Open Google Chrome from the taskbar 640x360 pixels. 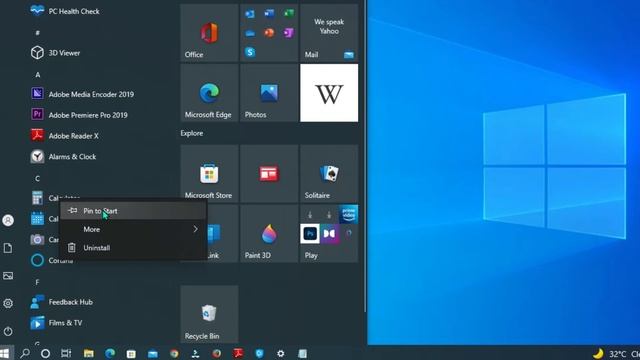174,353
